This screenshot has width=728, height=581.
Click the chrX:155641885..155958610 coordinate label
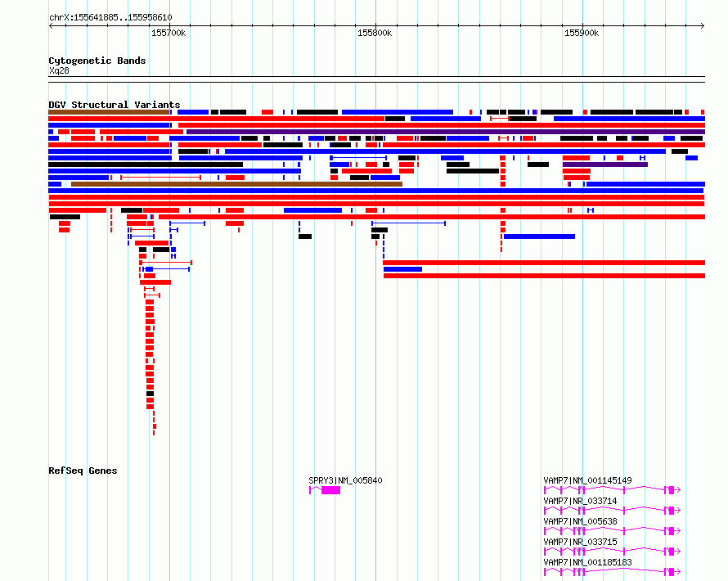point(110,18)
